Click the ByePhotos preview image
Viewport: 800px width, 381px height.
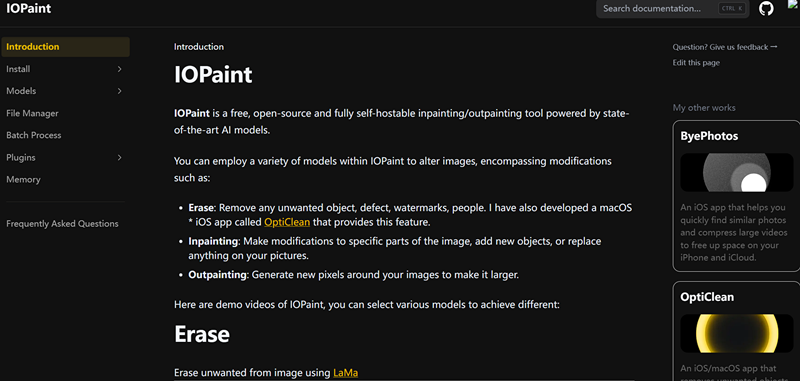[x=737, y=172]
